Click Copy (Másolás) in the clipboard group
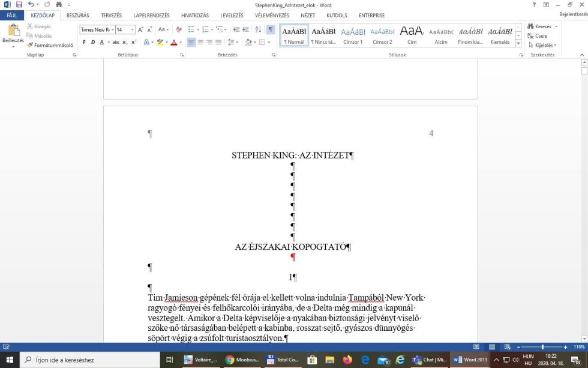 [x=39, y=35]
